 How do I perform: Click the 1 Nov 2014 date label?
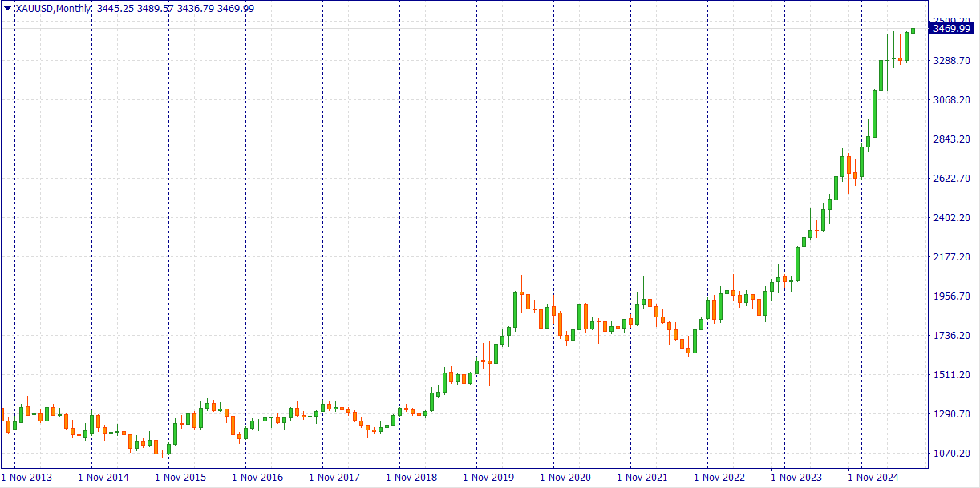click(103, 478)
